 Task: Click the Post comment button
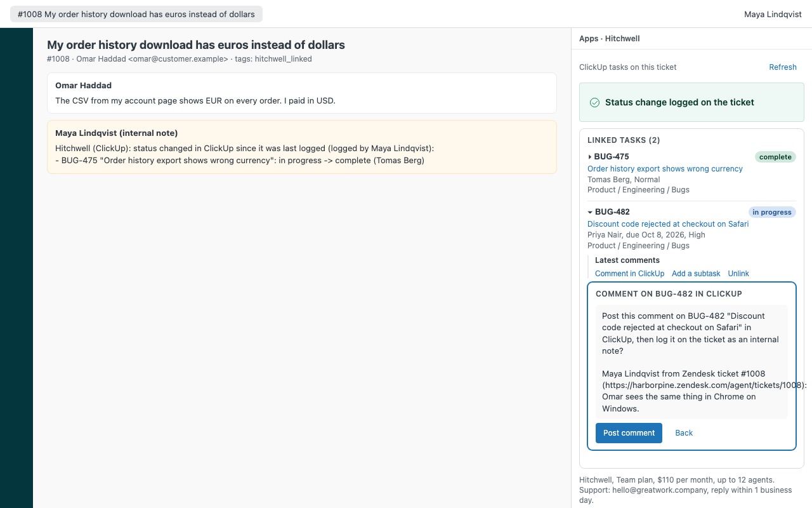(x=629, y=433)
